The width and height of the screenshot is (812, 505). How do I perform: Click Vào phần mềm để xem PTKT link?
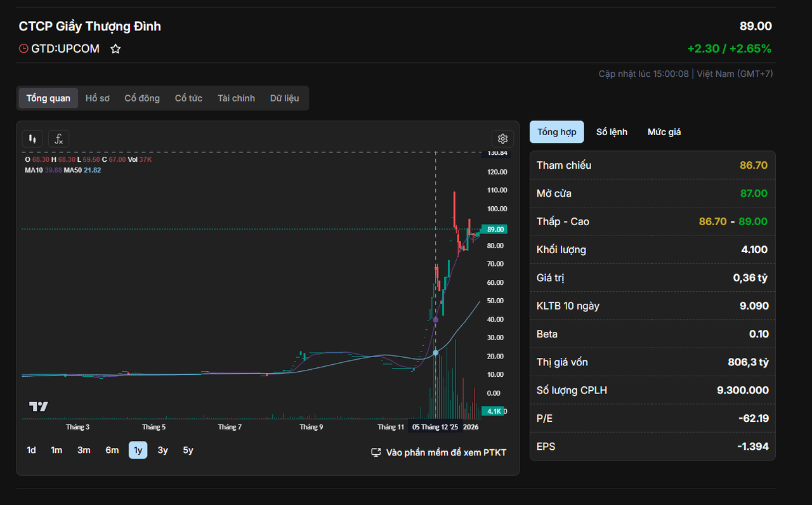(446, 452)
